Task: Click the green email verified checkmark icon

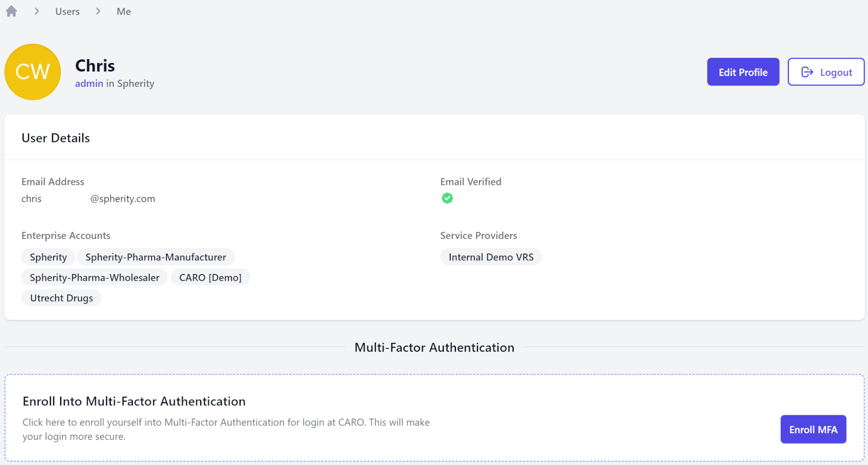Action: point(448,198)
